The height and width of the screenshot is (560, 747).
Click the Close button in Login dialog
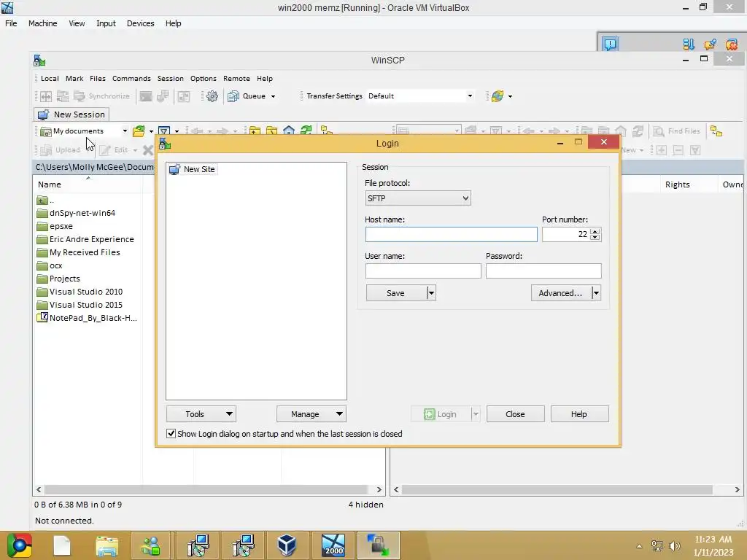(x=515, y=414)
